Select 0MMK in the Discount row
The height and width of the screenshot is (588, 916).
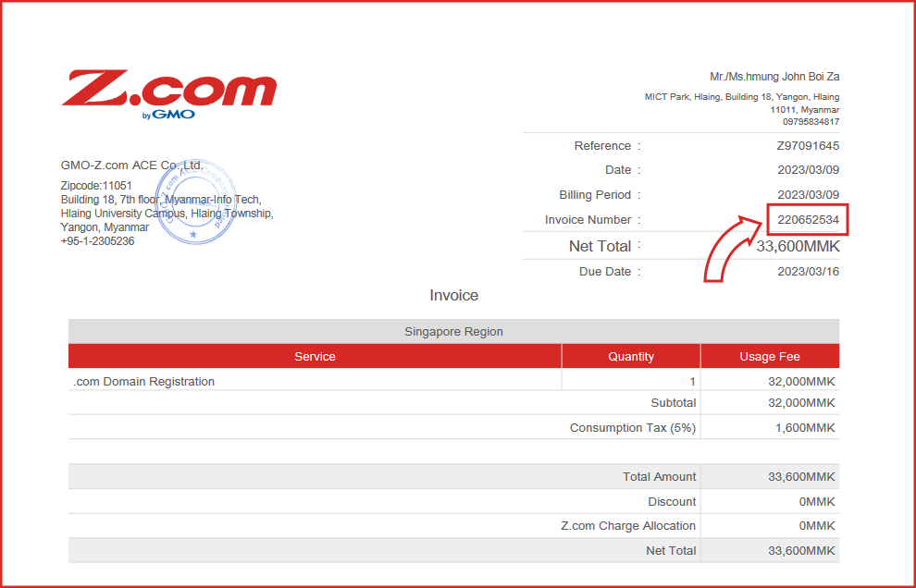pyautogui.click(x=817, y=502)
